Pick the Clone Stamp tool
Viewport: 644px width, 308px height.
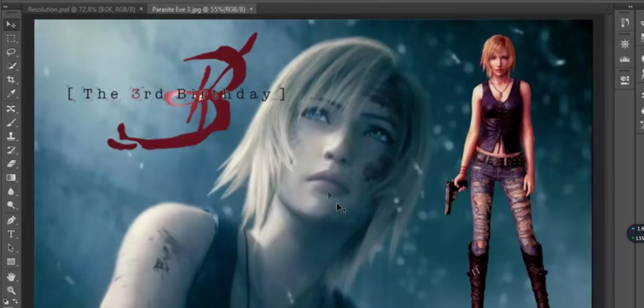pyautogui.click(x=11, y=136)
